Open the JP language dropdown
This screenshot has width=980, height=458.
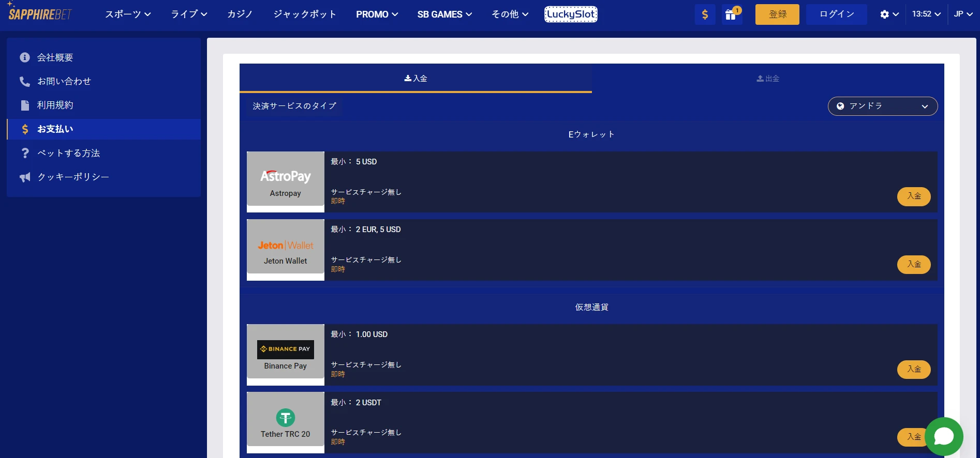tap(963, 14)
